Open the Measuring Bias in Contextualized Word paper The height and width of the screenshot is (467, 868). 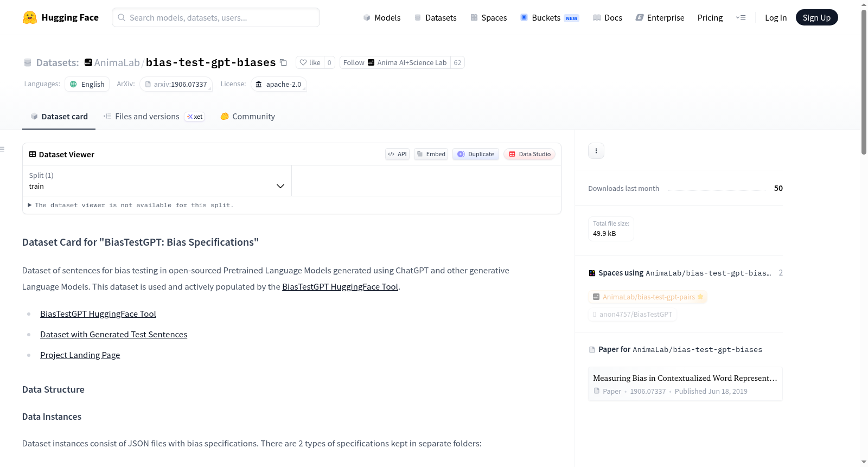pos(685,384)
